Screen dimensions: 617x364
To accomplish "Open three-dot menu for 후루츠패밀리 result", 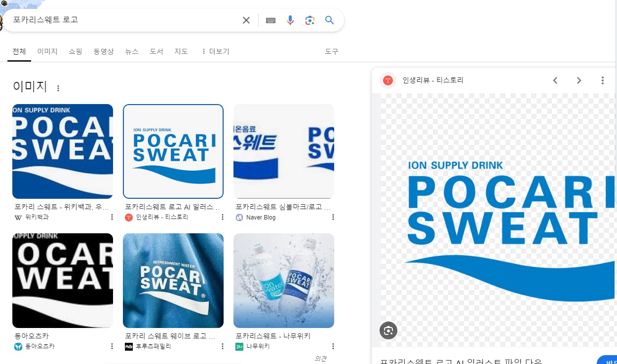I will tap(223, 346).
